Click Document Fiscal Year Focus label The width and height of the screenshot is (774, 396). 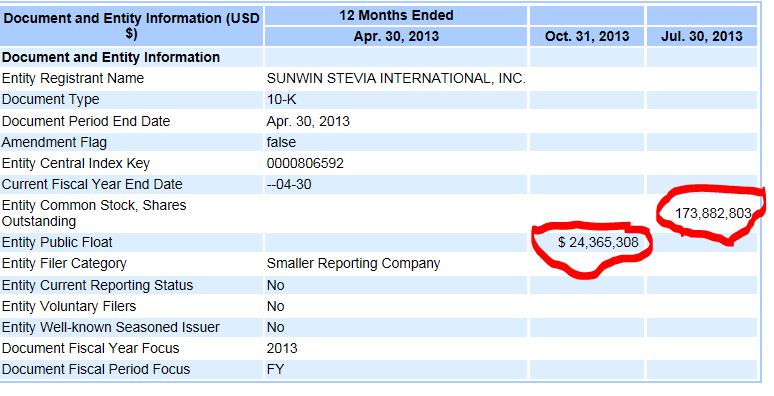(x=90, y=348)
